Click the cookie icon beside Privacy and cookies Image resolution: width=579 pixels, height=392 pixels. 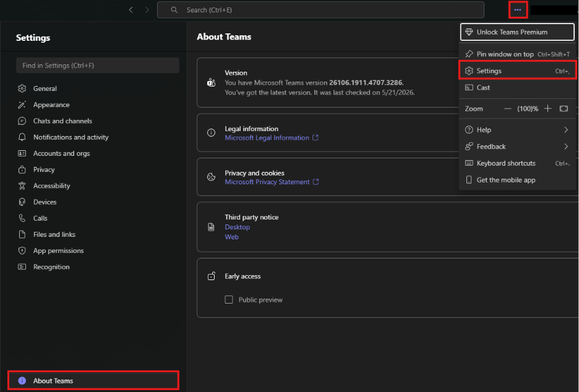pyautogui.click(x=211, y=177)
